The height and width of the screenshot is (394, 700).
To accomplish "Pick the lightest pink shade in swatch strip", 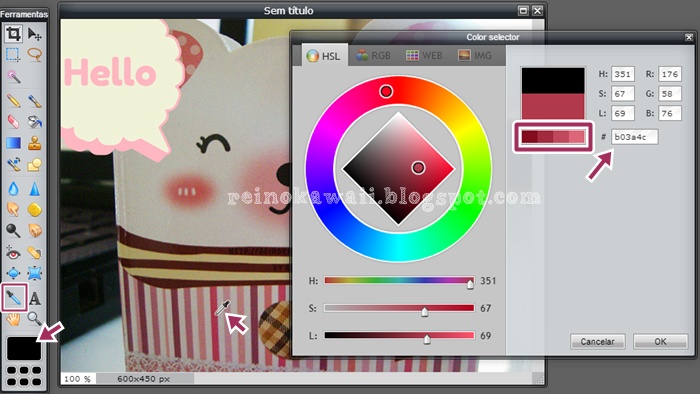I will 577,137.
